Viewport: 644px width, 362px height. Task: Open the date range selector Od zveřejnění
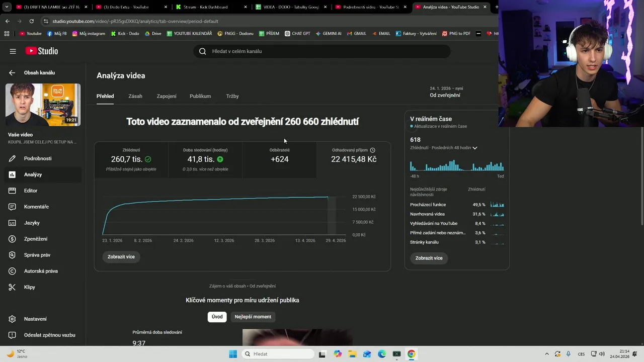(445, 92)
